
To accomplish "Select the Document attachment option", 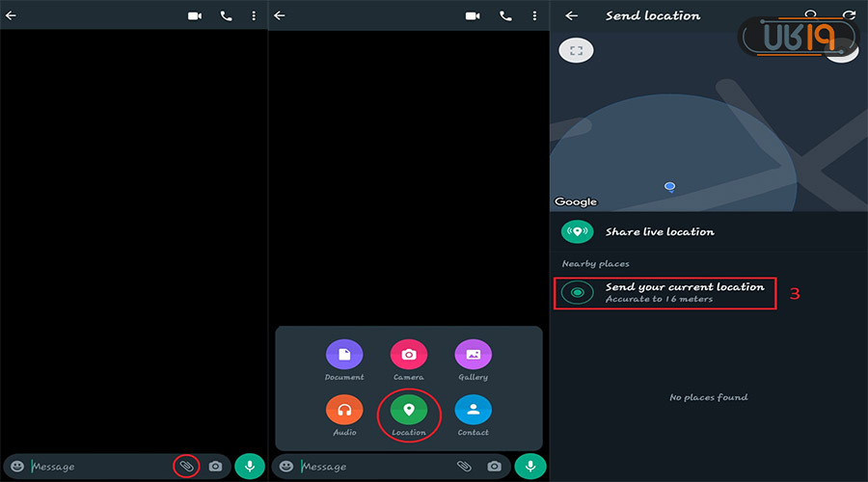I will 344,354.
